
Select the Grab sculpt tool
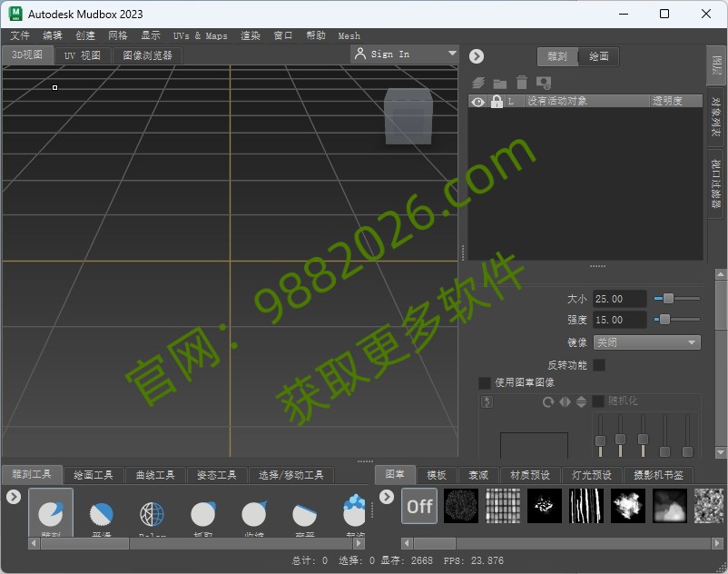pyautogui.click(x=203, y=514)
